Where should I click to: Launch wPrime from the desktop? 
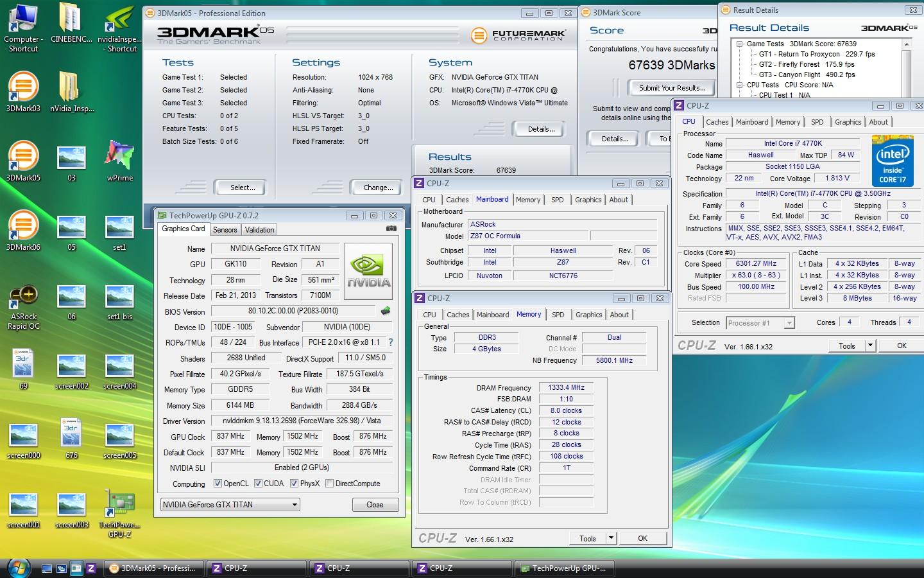[120, 162]
